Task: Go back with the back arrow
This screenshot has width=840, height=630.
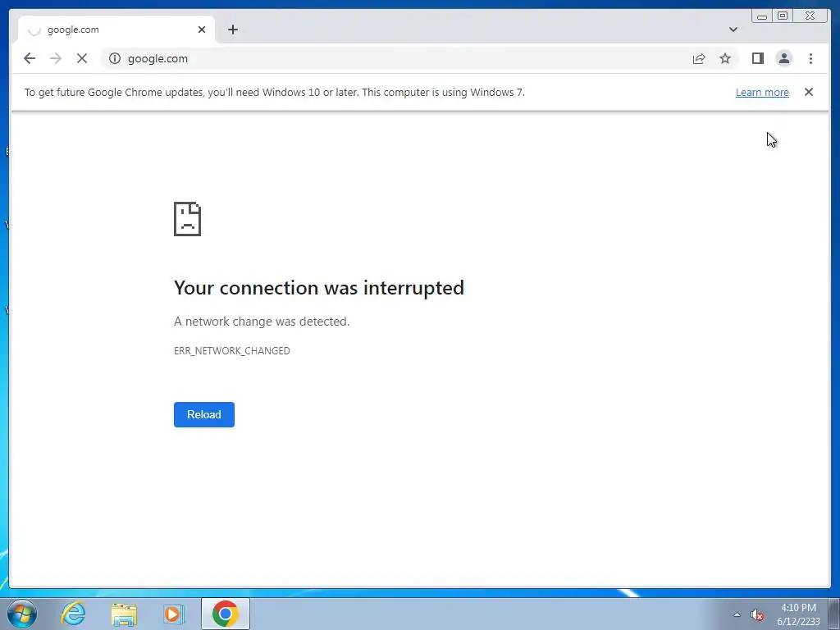Action: coord(30,58)
